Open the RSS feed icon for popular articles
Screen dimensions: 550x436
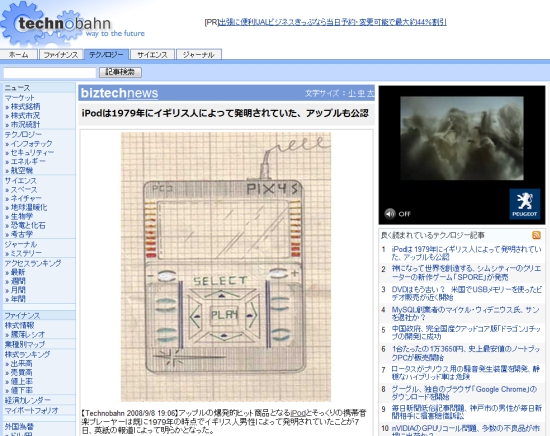(536, 235)
